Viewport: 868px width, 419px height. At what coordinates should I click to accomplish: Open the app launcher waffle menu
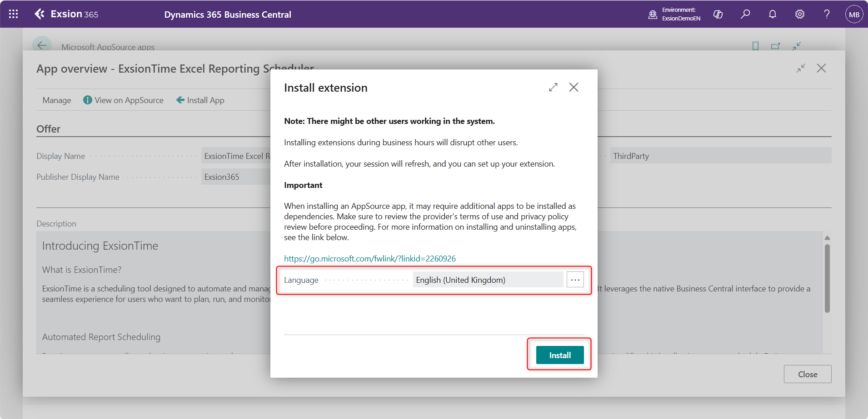point(14,14)
